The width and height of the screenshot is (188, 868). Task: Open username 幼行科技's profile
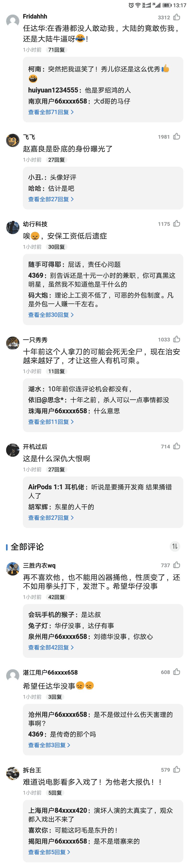35,224
